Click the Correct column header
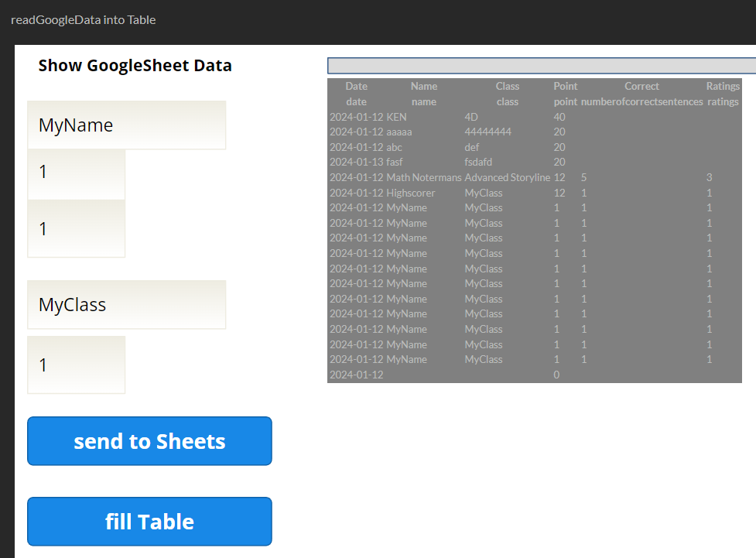This screenshot has height=558, width=756. point(641,86)
